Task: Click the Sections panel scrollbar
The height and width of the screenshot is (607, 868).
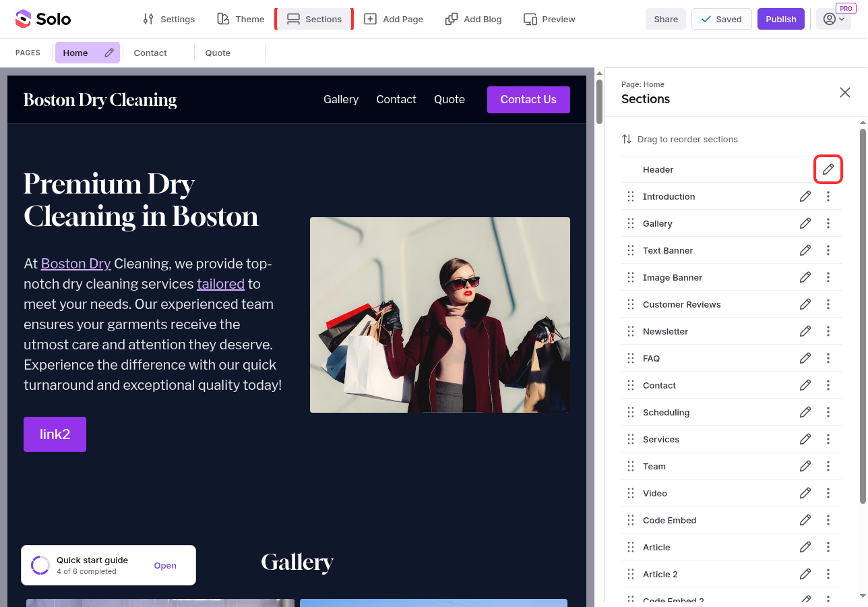Action: point(863,316)
